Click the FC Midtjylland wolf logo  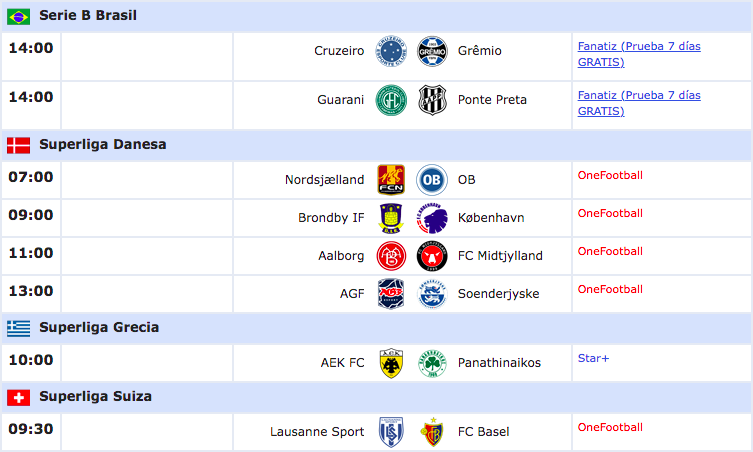coord(432,256)
